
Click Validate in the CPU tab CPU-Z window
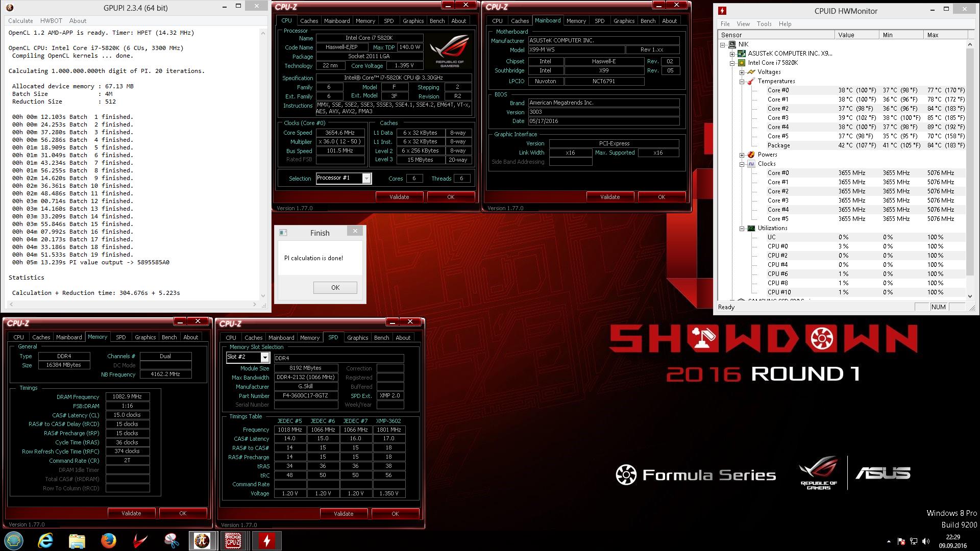click(x=399, y=197)
